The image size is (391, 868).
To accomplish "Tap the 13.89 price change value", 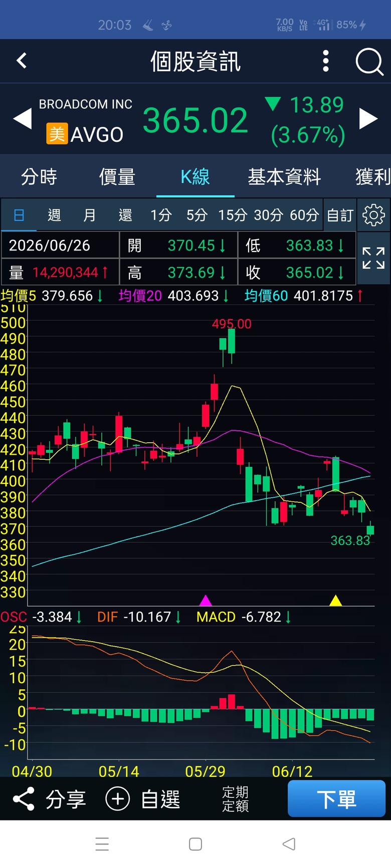I will pos(316,105).
